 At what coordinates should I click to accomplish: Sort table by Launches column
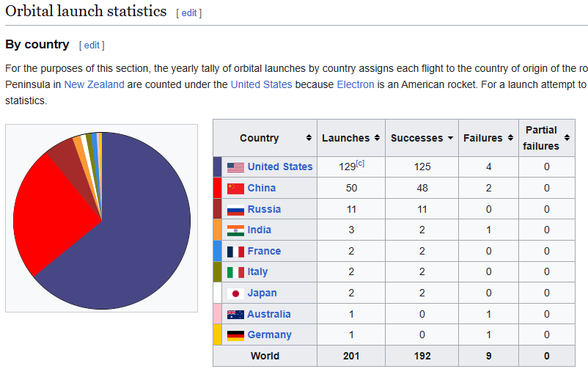377,138
